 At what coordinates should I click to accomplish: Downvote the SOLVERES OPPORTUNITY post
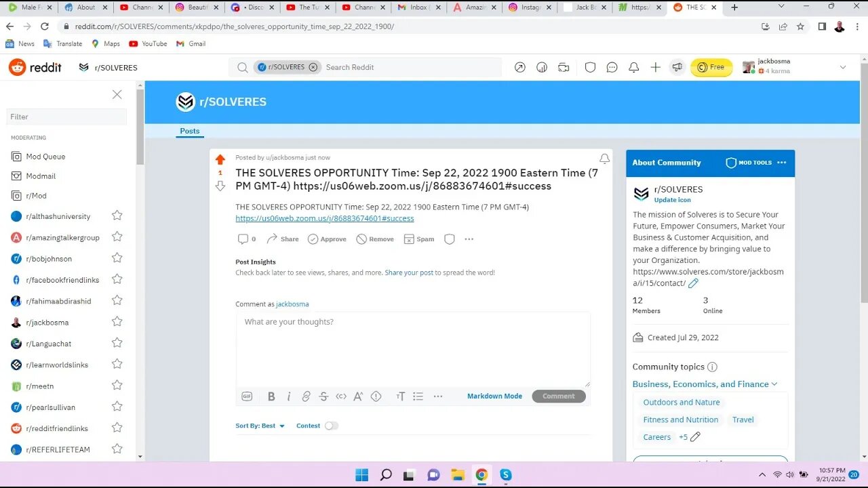[220, 186]
